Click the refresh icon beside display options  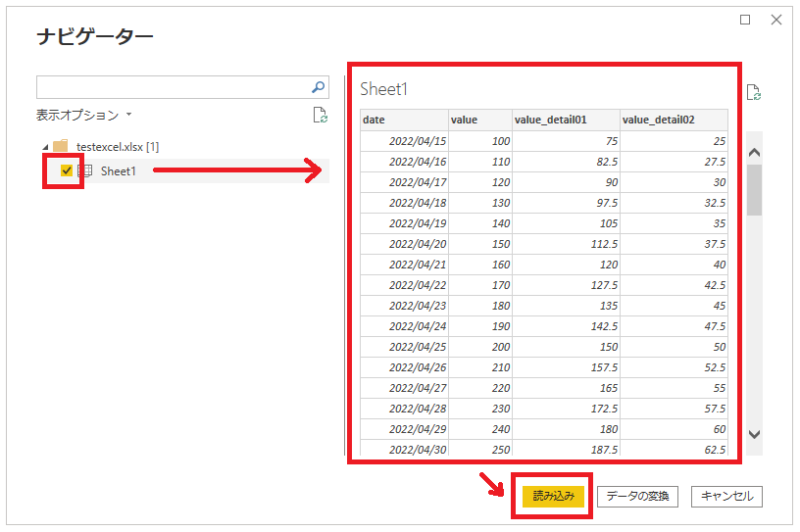point(320,115)
